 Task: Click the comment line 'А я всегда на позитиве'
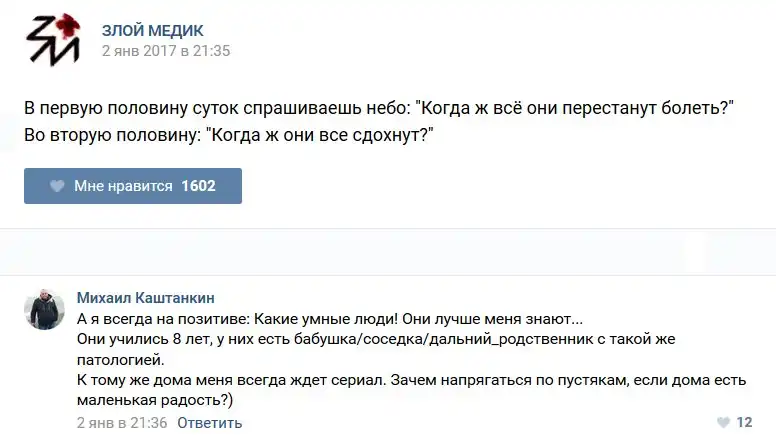pyautogui.click(x=160, y=319)
